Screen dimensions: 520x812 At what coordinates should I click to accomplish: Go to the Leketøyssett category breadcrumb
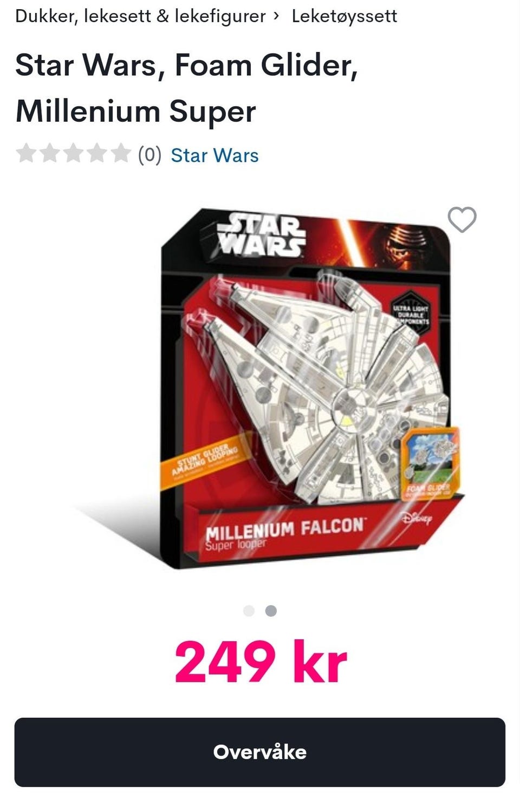[344, 16]
